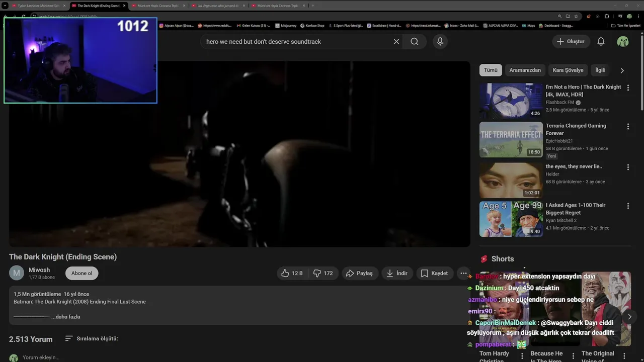Image resolution: width=644 pixels, height=362 pixels.
Task: Click the Oluştur create button
Action: (x=571, y=42)
